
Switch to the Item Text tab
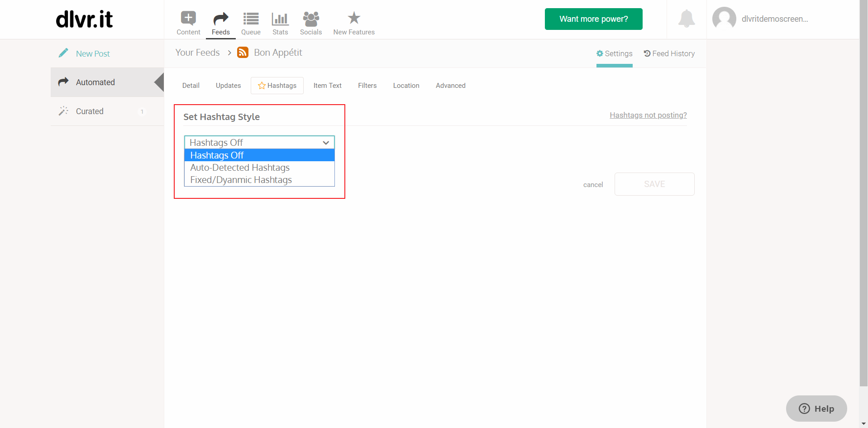click(328, 86)
